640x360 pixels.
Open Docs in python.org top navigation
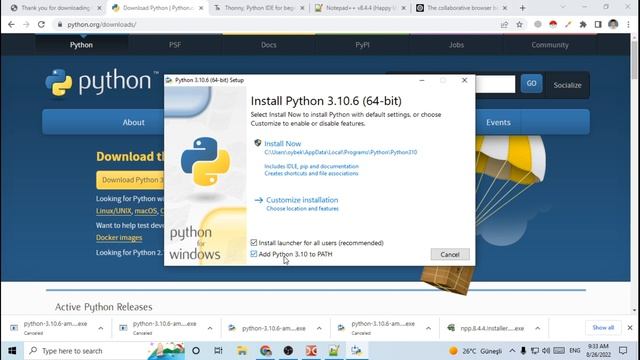click(269, 45)
